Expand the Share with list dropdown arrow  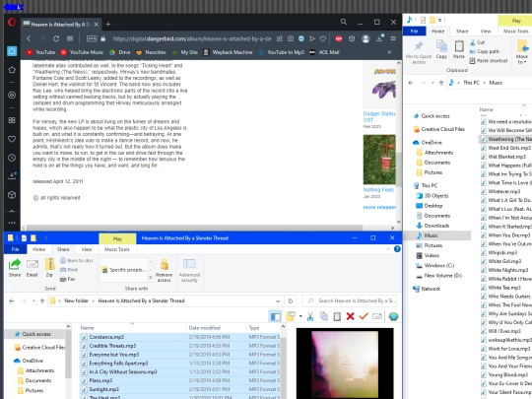point(151,278)
